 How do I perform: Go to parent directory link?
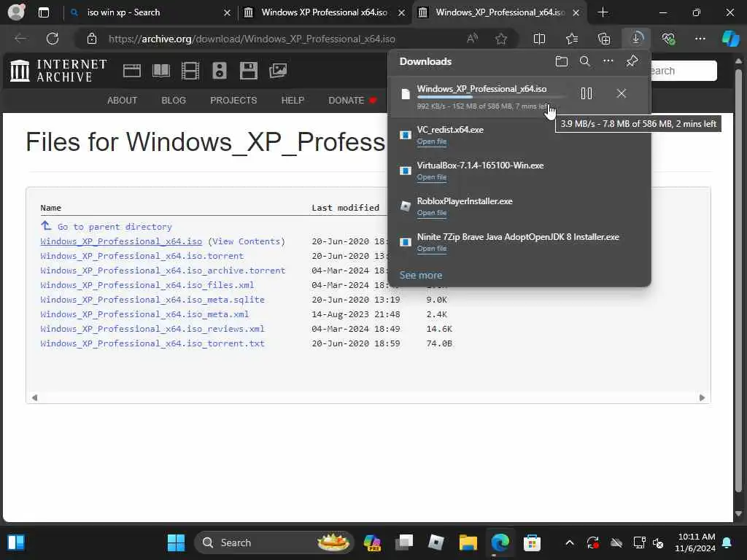[x=115, y=227]
